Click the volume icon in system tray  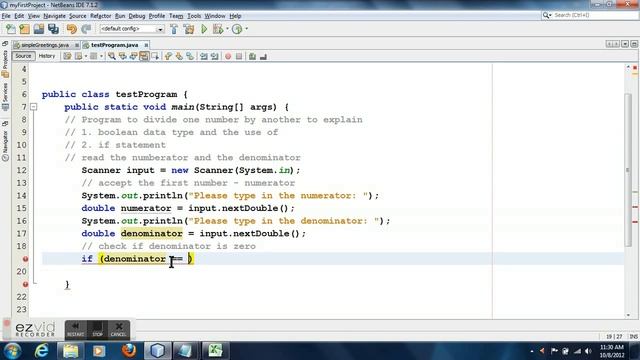(588, 351)
